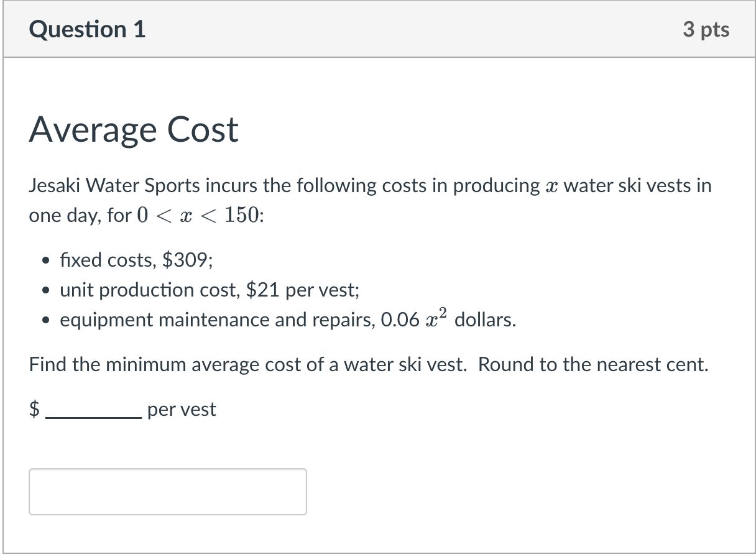The image size is (756, 557).
Task: Click the "Question 1" header title
Action: 87,30
